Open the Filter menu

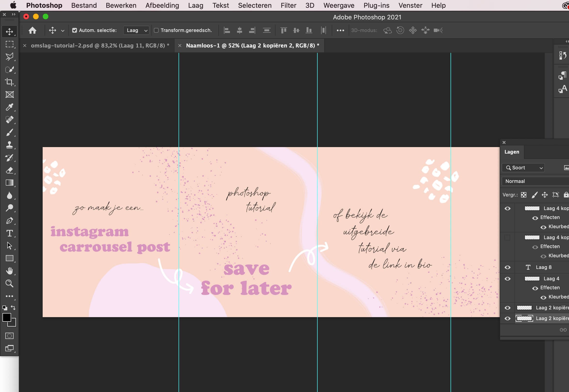tap(288, 5)
